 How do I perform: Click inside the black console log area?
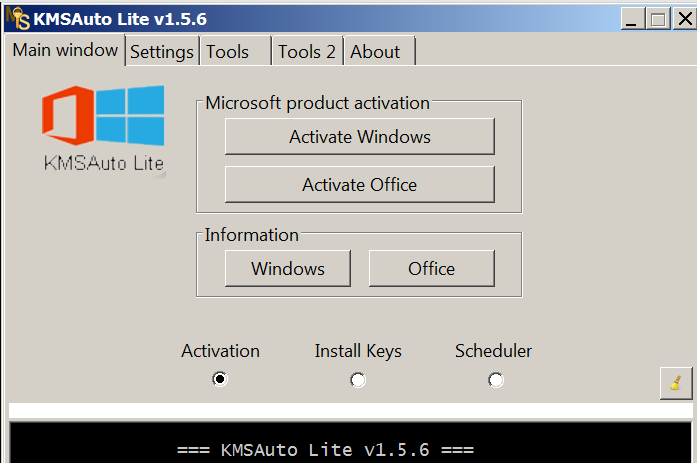[x=348, y=445]
